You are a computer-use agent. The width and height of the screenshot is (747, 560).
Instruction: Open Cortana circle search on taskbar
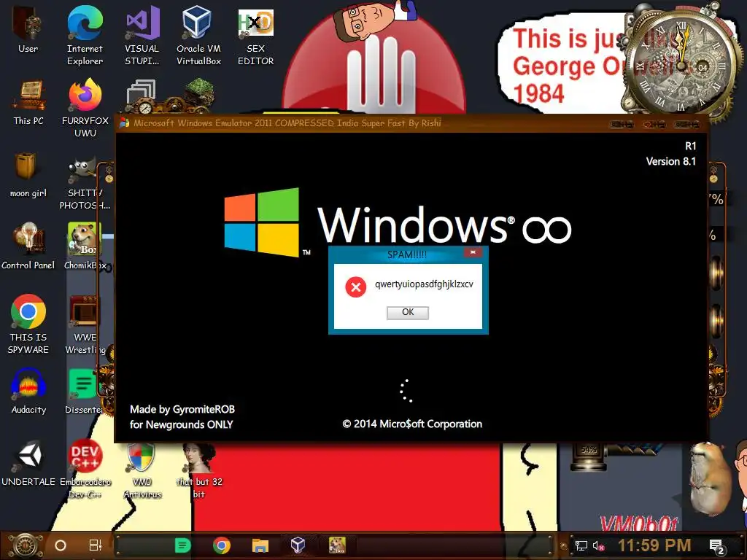(x=61, y=545)
